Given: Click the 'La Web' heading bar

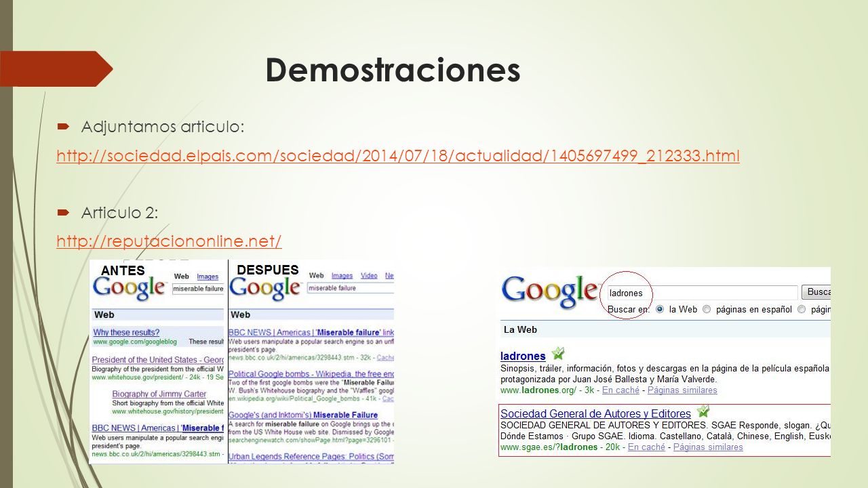Looking at the screenshot, I should pyautogui.click(x=665, y=330).
